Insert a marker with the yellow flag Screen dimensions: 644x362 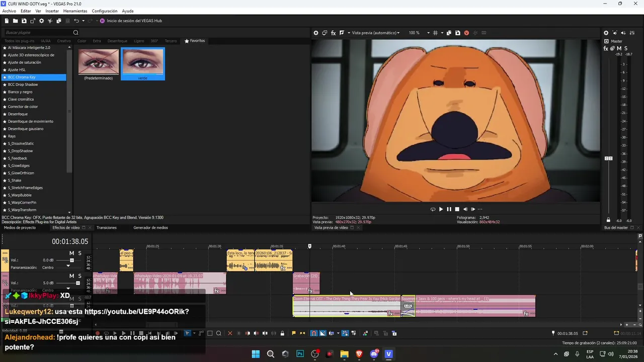point(294,333)
